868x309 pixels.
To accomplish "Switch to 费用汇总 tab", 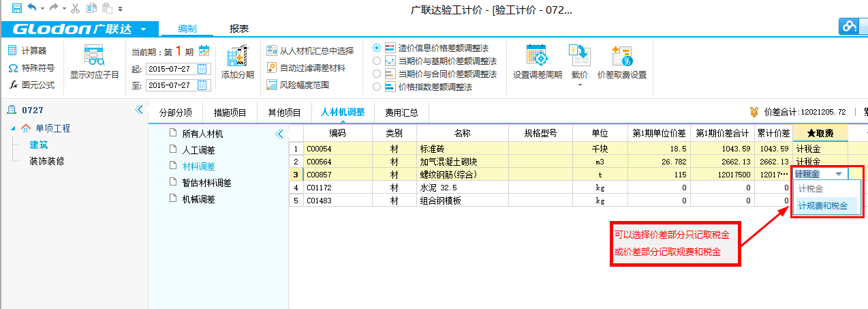I will 401,113.
